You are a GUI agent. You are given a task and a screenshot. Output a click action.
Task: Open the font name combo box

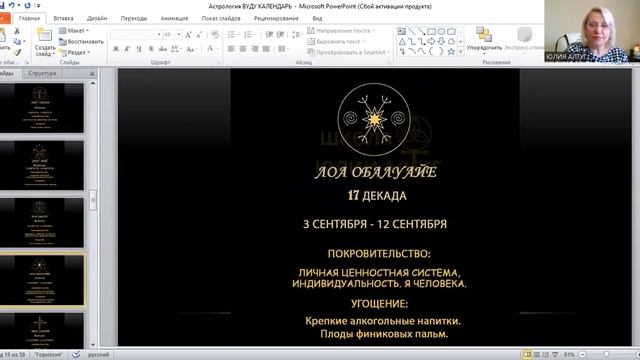point(136,35)
